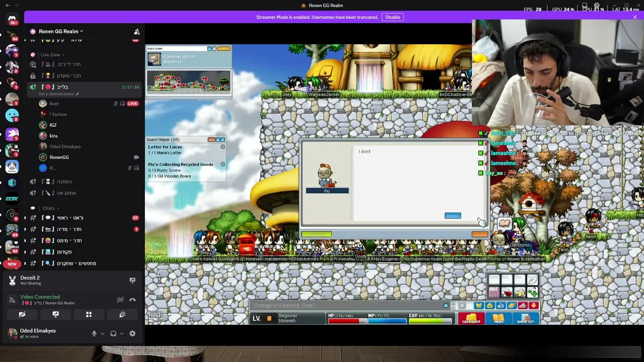Select the red mailbox in the game
The image size is (644, 362).
pos(247,244)
